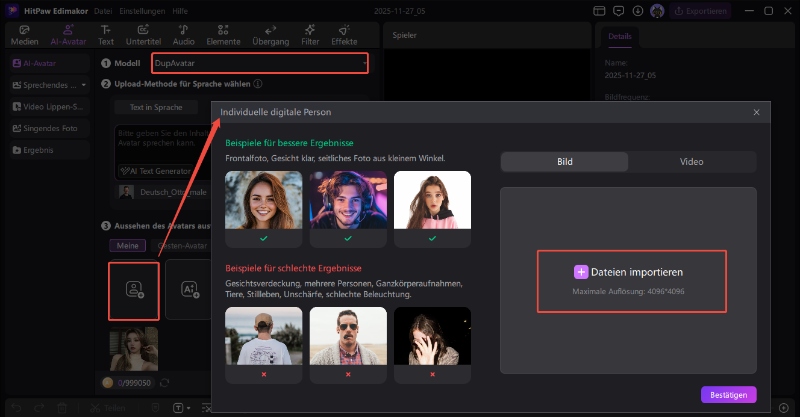Image resolution: width=800 pixels, height=417 pixels.
Task: Open the user profile avatar icon
Action: [657, 11]
